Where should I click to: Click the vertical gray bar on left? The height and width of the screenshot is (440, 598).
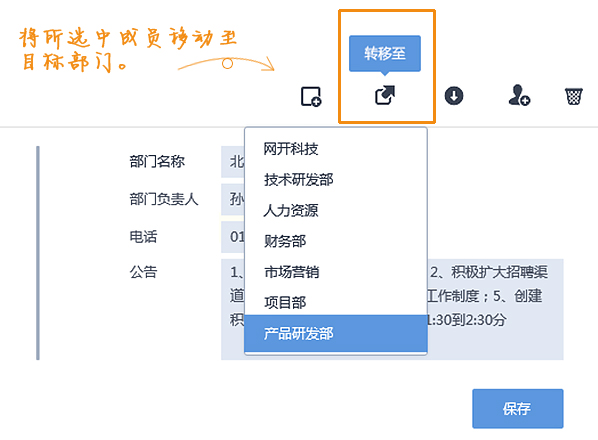click(38, 253)
